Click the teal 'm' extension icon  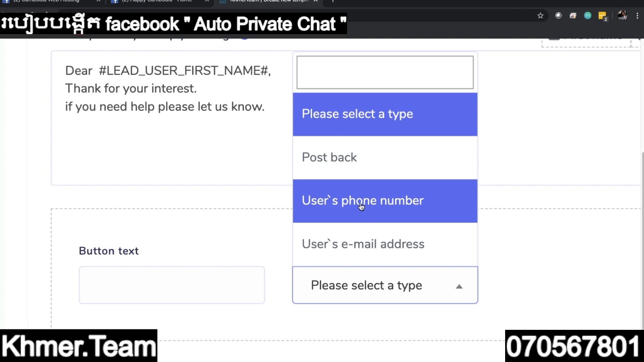click(x=587, y=16)
